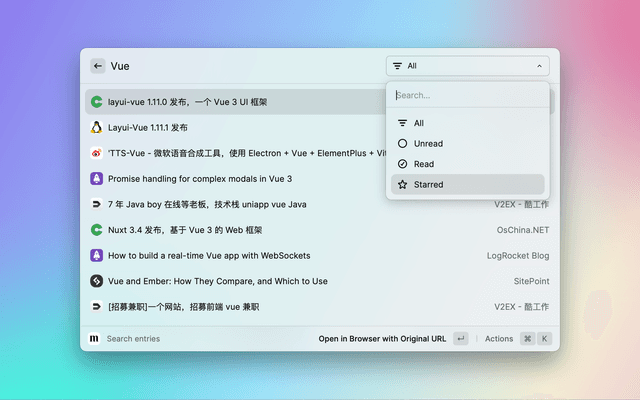
Task: Click the green icon beside Nuxt 3.4 entry
Action: 97,230
